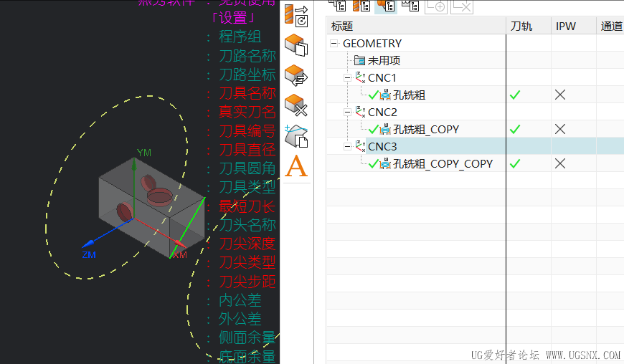Image resolution: width=624 pixels, height=364 pixels.
Task: Click the orange block with copy pages icon
Action: pos(296,45)
